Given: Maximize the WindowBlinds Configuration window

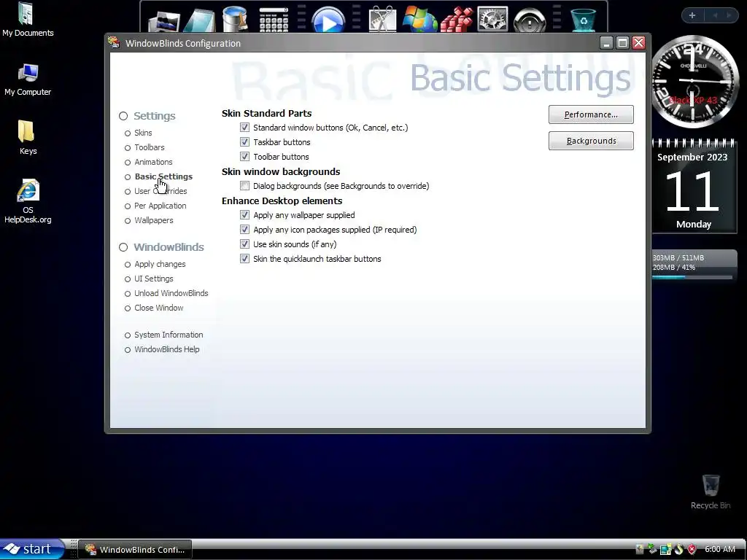Looking at the screenshot, I should click(622, 43).
